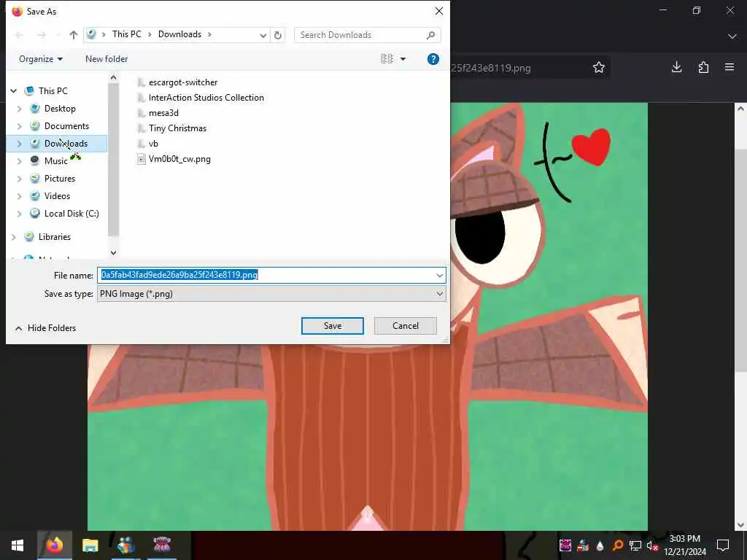Open Firefox downloads arrow icon
The height and width of the screenshot is (560, 747).
pos(676,67)
